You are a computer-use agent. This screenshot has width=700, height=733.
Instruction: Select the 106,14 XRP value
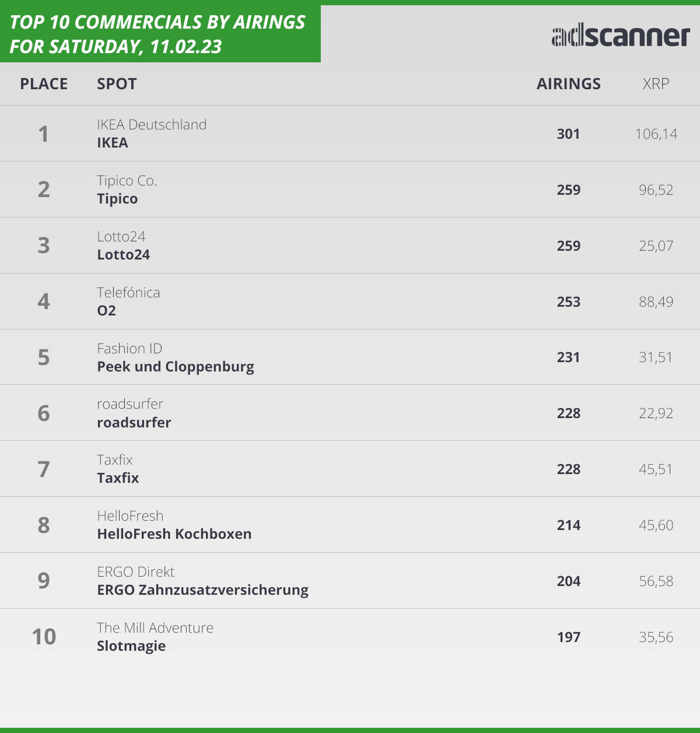(x=656, y=134)
